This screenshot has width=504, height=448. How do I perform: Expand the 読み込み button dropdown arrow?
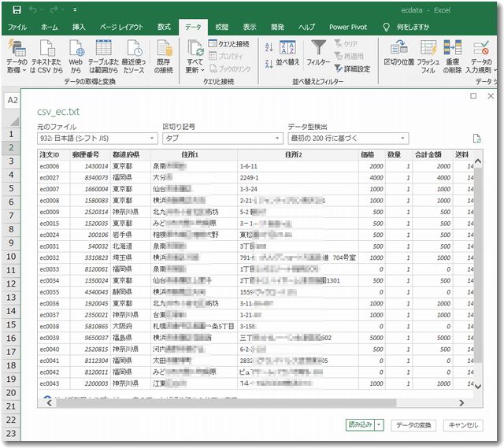tap(380, 425)
